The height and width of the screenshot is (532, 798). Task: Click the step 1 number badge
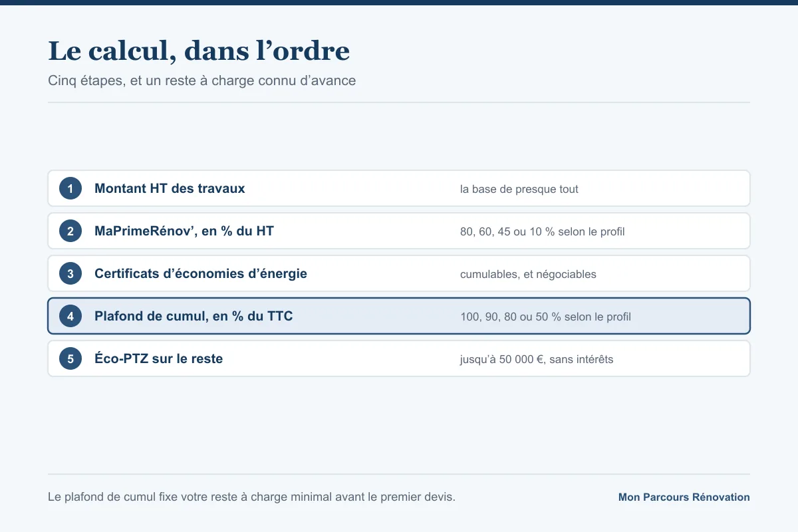(x=70, y=188)
